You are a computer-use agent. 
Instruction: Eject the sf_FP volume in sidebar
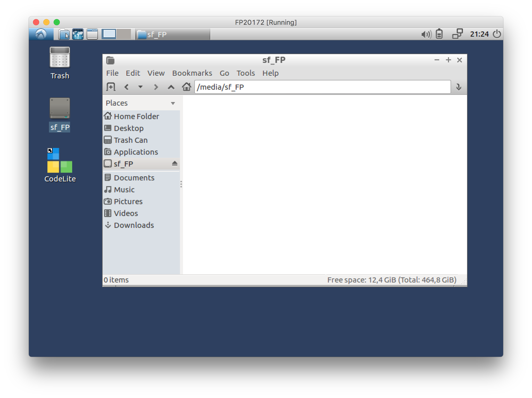click(x=174, y=163)
